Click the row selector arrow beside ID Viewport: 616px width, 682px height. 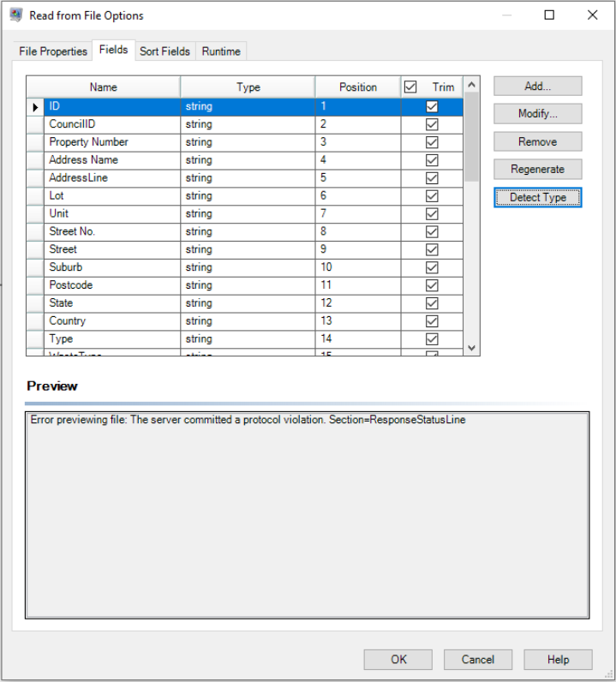[x=35, y=107]
